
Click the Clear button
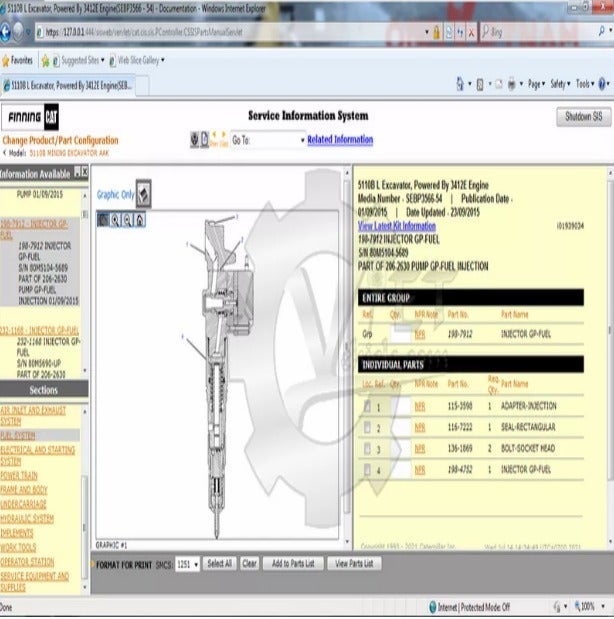pos(249,563)
